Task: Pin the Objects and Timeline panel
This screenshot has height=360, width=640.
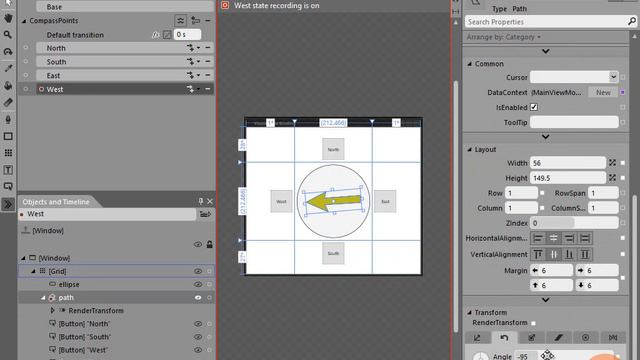Action: 200,201
